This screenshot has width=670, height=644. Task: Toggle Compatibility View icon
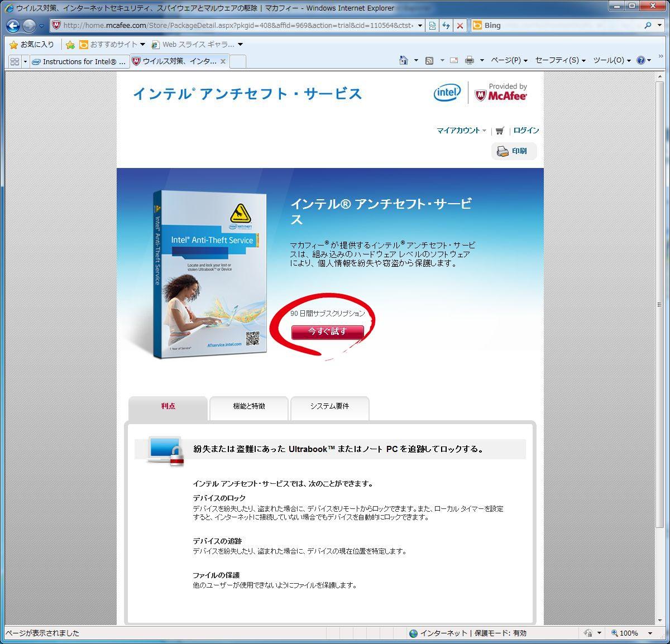[432, 25]
